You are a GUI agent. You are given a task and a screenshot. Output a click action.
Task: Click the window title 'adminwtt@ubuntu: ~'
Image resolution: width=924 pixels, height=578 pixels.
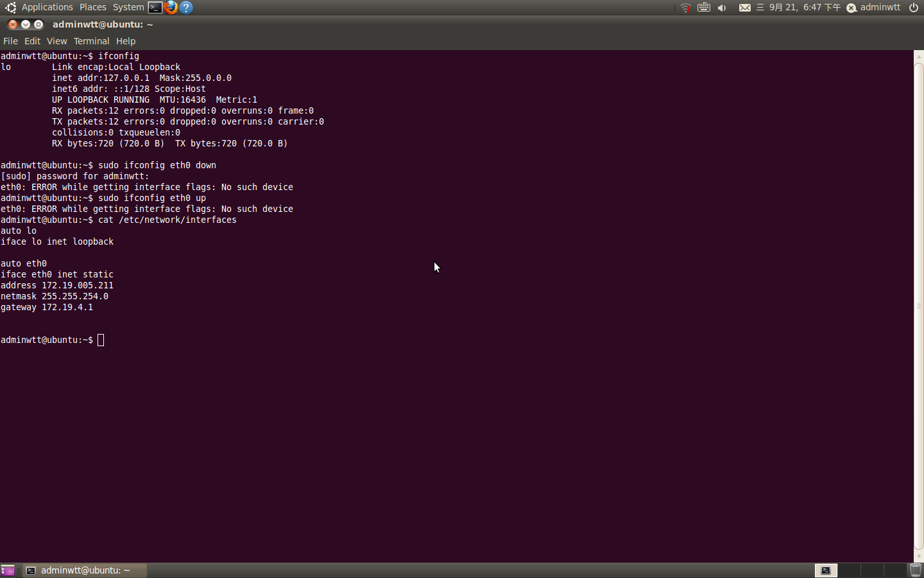[x=103, y=24]
